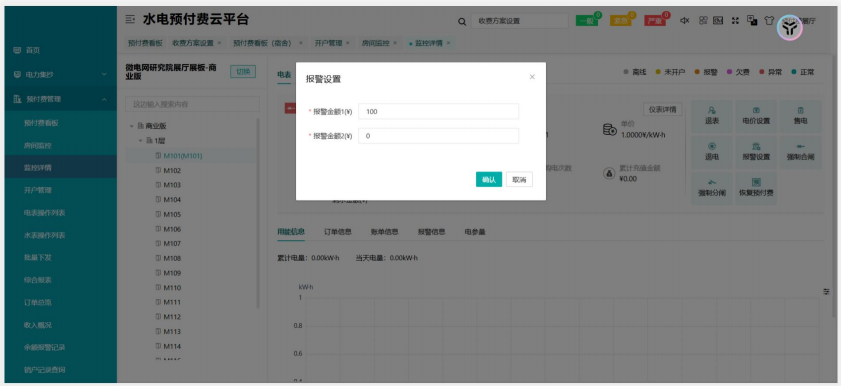Select the 用能信息 tab
841x386 pixels.
(x=291, y=232)
